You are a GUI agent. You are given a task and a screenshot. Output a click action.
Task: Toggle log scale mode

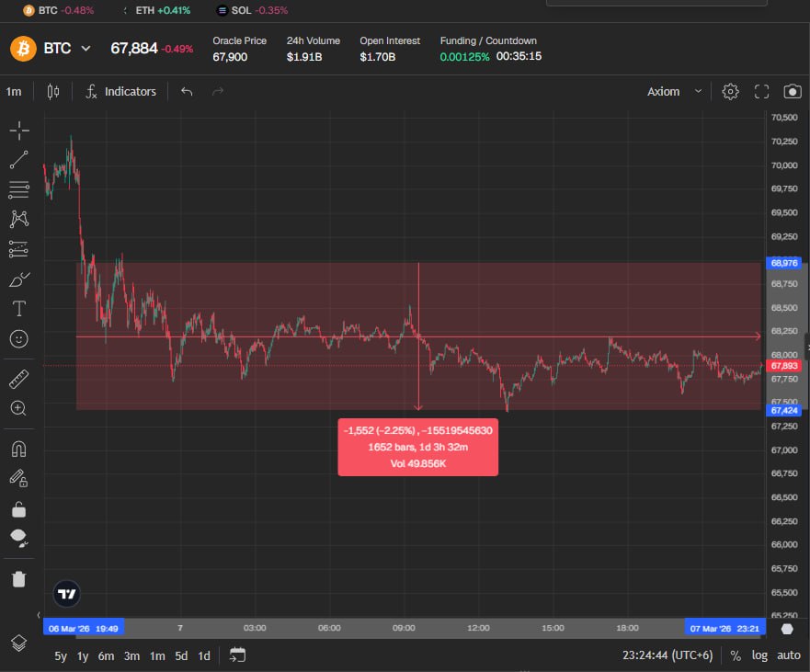point(759,655)
